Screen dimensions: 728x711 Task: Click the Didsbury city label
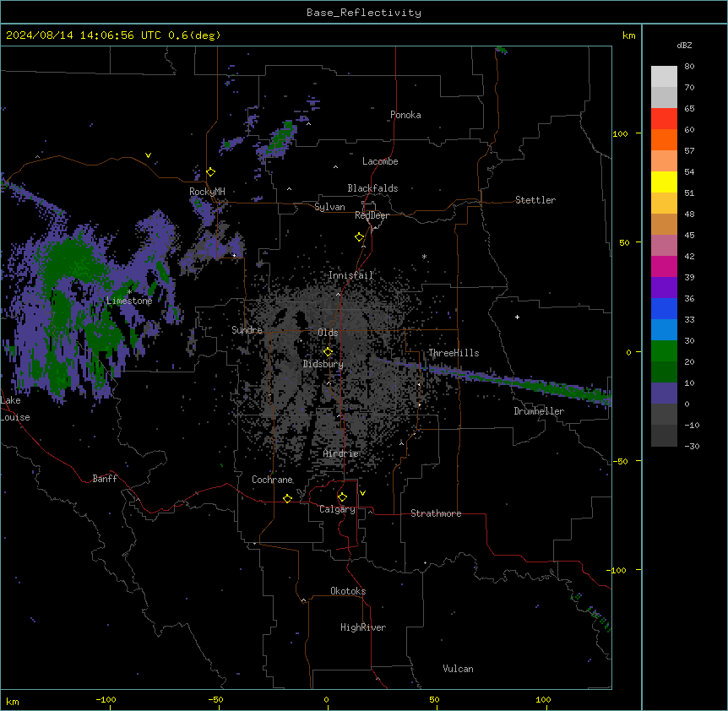pos(323,364)
